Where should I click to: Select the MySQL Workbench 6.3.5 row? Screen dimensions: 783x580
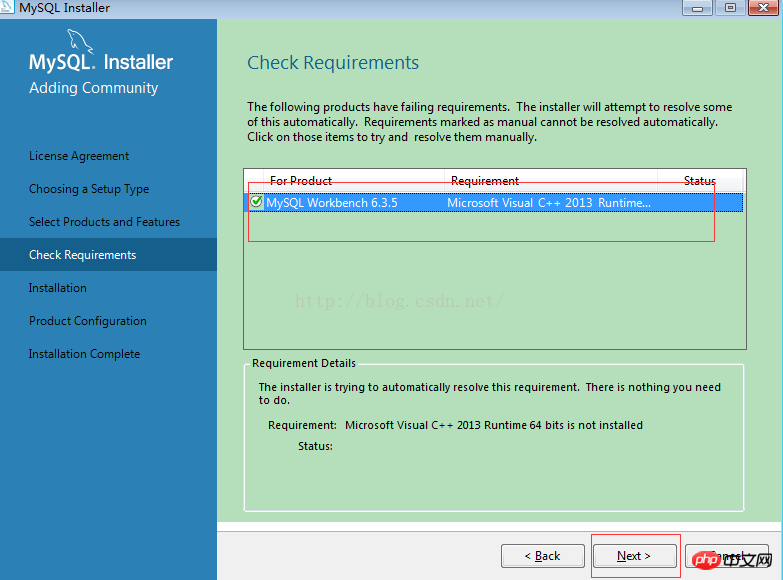[x=493, y=203]
